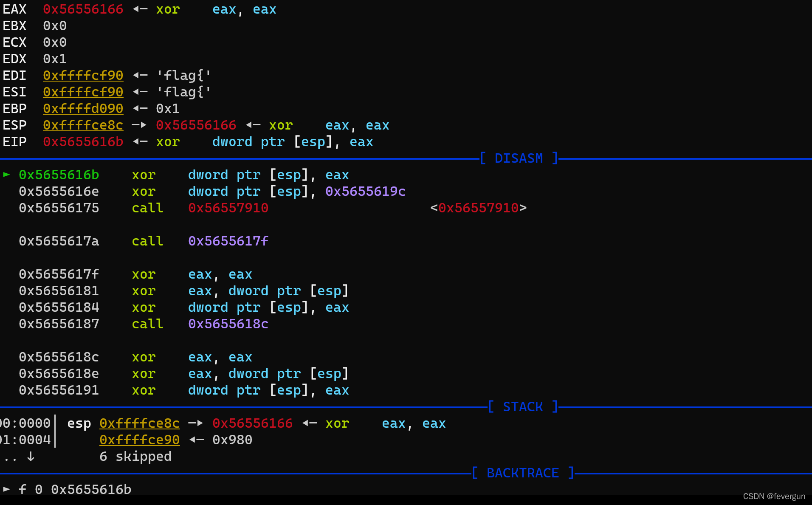
Task: Click the green current-instruction arrow in DISASM
Action: coord(6,175)
